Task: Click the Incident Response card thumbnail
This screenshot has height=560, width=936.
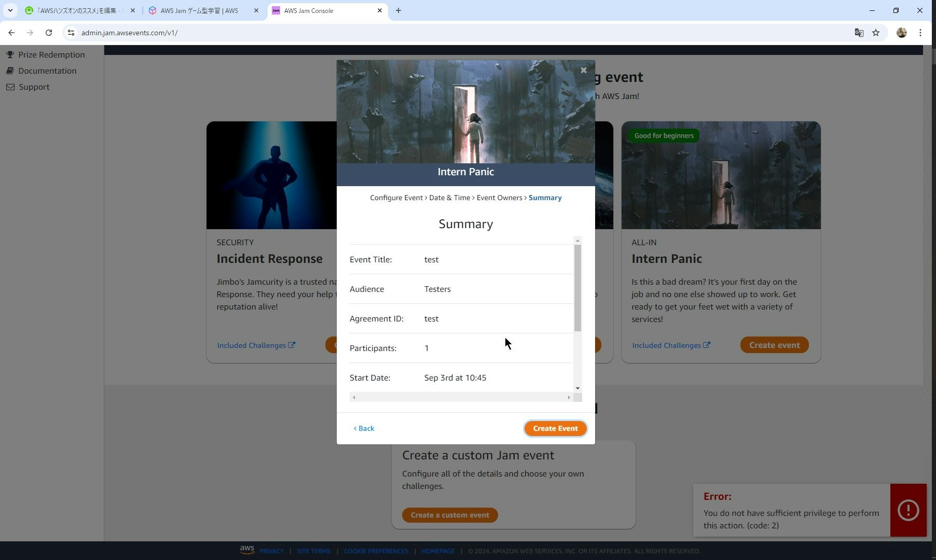Action: click(x=272, y=175)
